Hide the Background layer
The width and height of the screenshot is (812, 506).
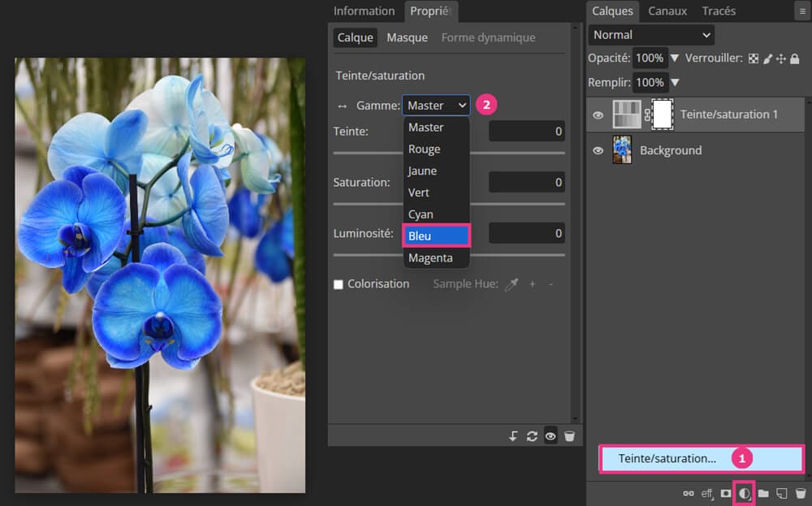(598, 151)
